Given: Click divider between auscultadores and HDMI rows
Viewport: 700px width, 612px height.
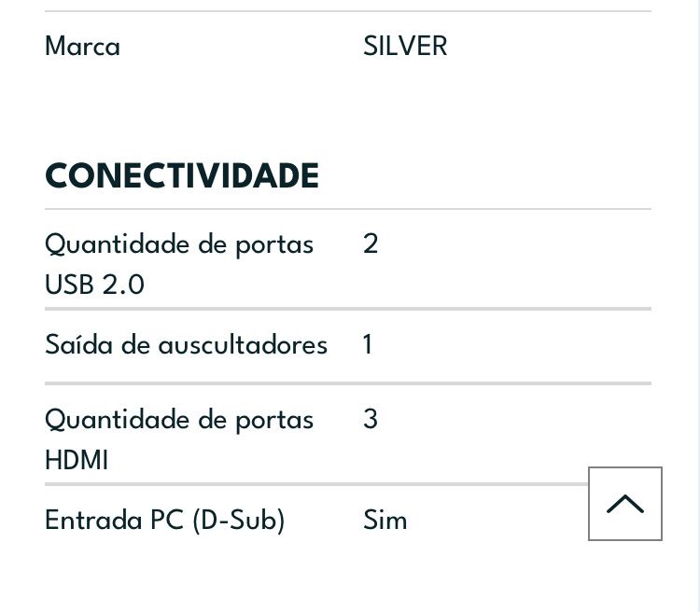Looking at the screenshot, I should pyautogui.click(x=347, y=382).
